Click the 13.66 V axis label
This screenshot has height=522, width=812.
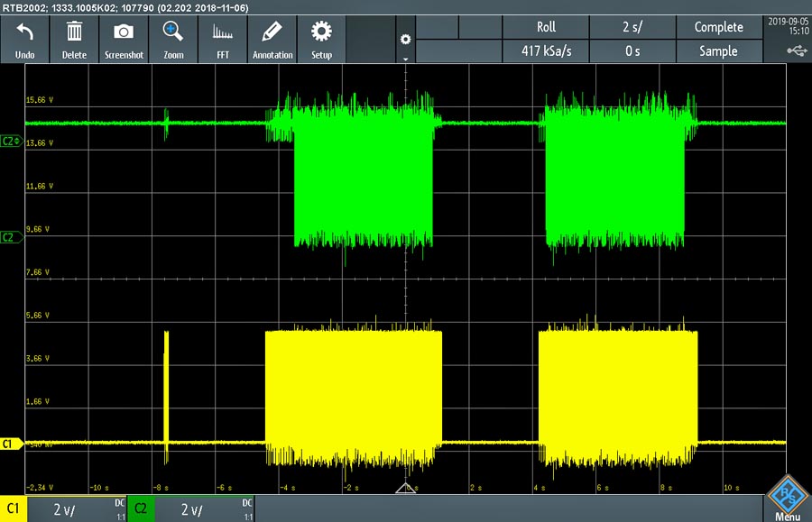(40, 142)
